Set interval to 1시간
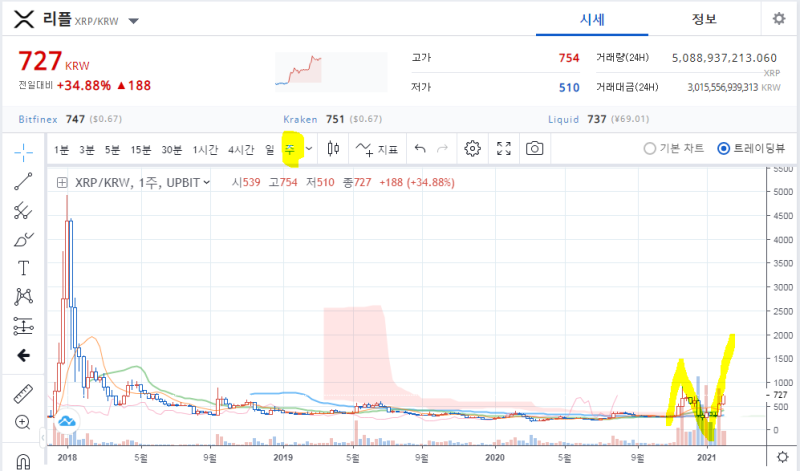Viewport: 800px width, 471px height. (x=205, y=150)
